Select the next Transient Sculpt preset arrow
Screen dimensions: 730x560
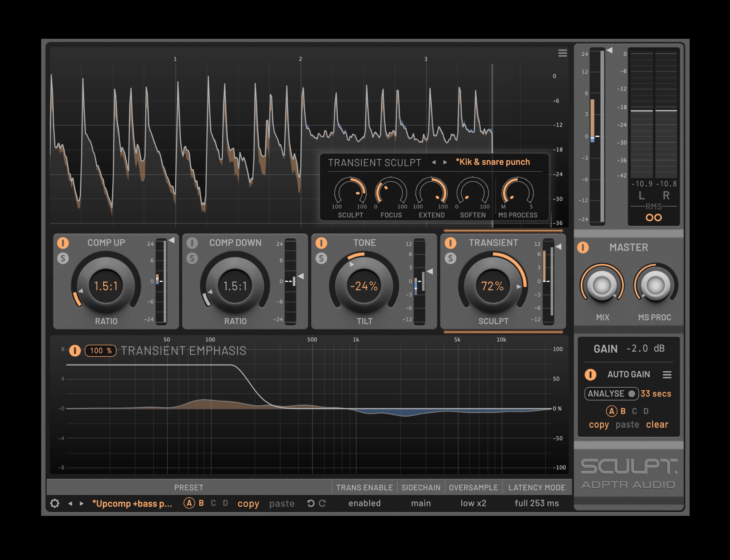pos(445,162)
